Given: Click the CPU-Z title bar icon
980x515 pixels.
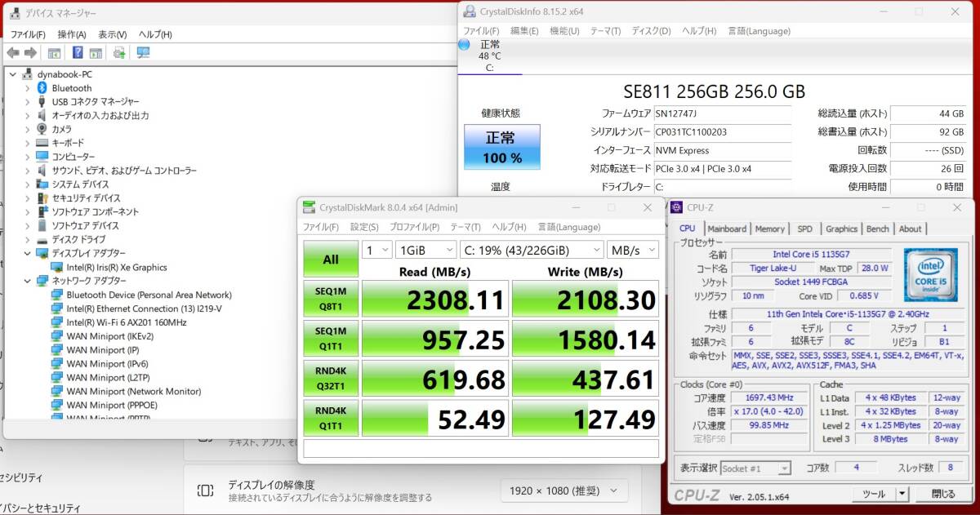Looking at the screenshot, I should (678, 207).
